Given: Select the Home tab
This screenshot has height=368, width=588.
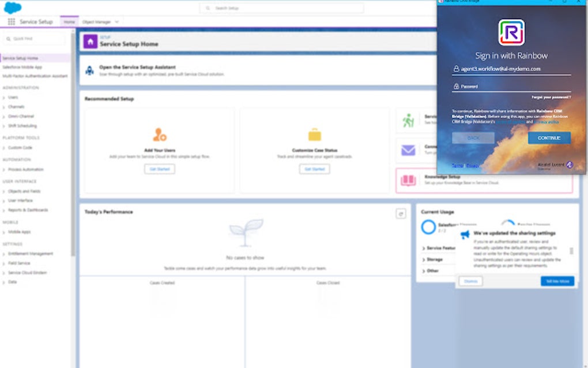Looking at the screenshot, I should click(69, 21).
